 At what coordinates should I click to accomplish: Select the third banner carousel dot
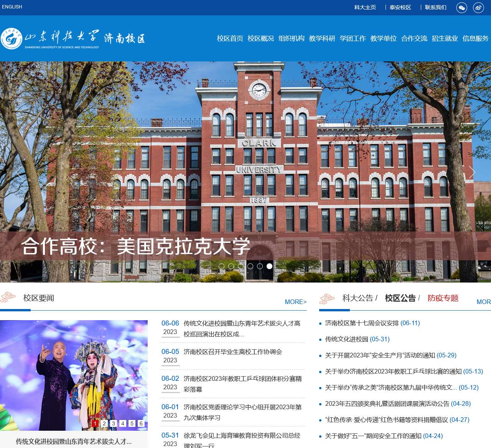[241, 266]
